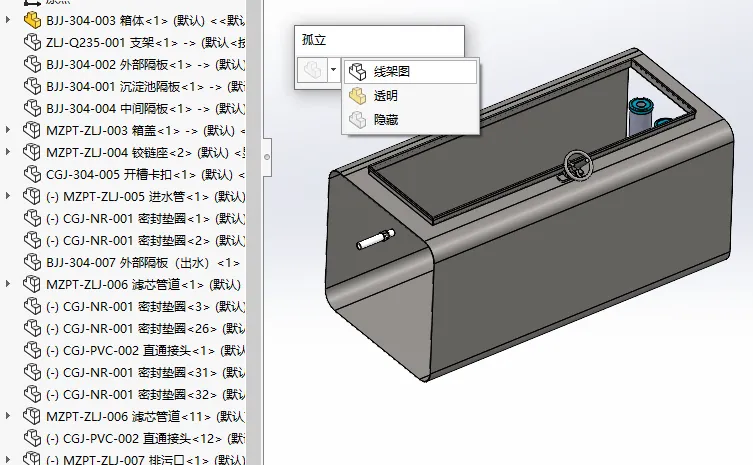Screen dimensions: 753x465
Task: Click the MZPT-ZLJ-006 滤芯管道<1> assembly icon
Action: point(31,284)
